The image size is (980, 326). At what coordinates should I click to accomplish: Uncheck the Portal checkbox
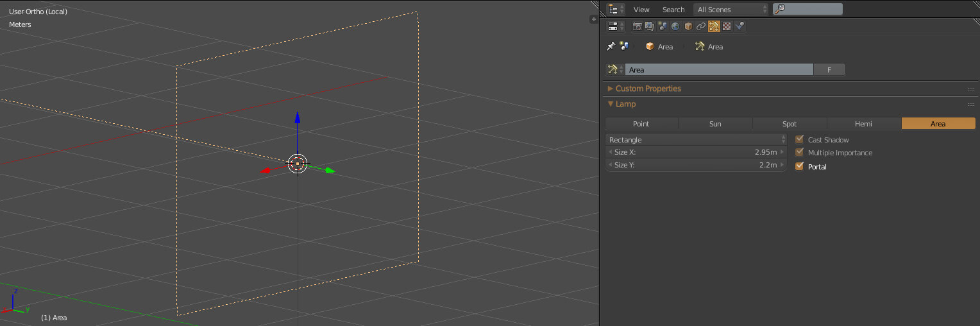point(799,166)
